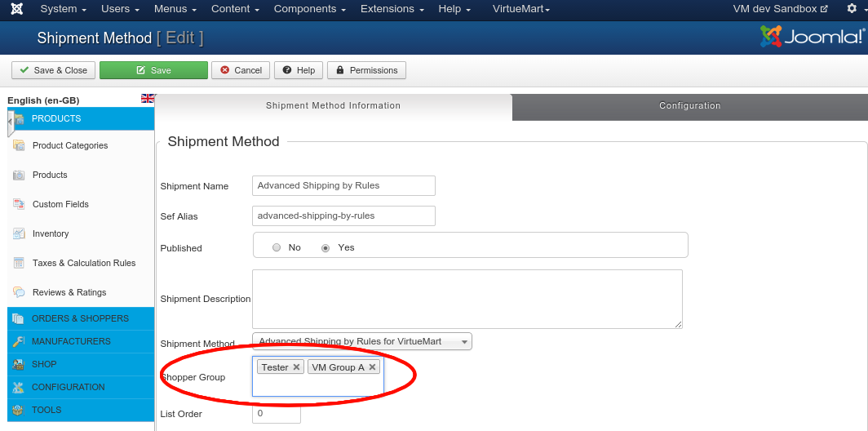This screenshot has width=868, height=431.
Task: Click the Joomla logo icon in top bar
Action: pyautogui.click(x=17, y=9)
